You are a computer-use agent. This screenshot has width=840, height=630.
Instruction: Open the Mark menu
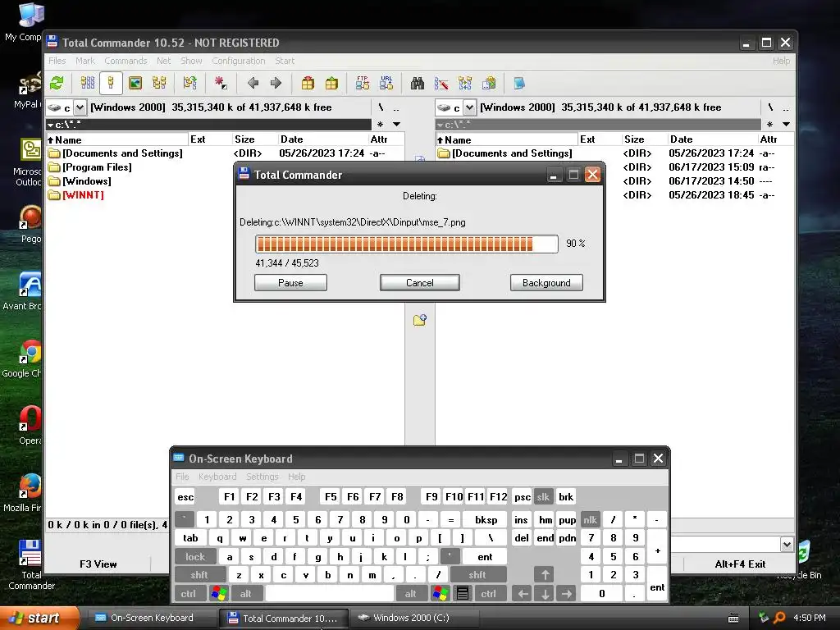[84, 61]
